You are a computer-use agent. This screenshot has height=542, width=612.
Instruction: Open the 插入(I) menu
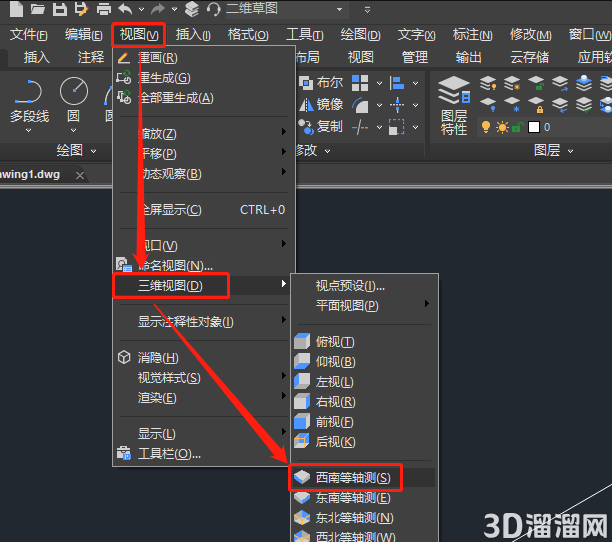click(193, 35)
